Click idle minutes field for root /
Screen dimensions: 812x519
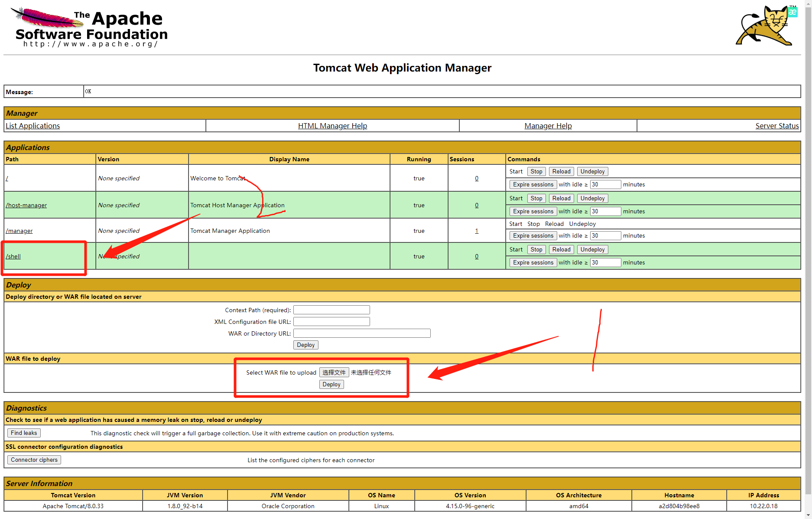point(605,185)
